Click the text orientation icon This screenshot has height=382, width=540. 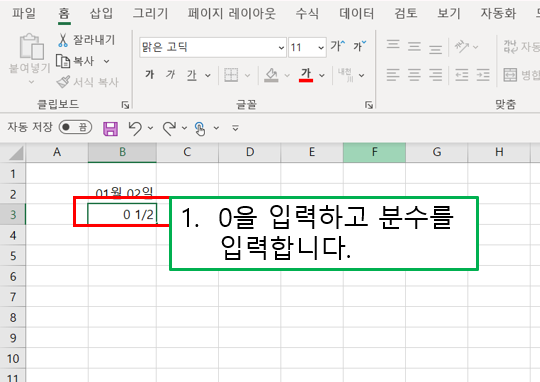pyautogui.click(x=462, y=46)
